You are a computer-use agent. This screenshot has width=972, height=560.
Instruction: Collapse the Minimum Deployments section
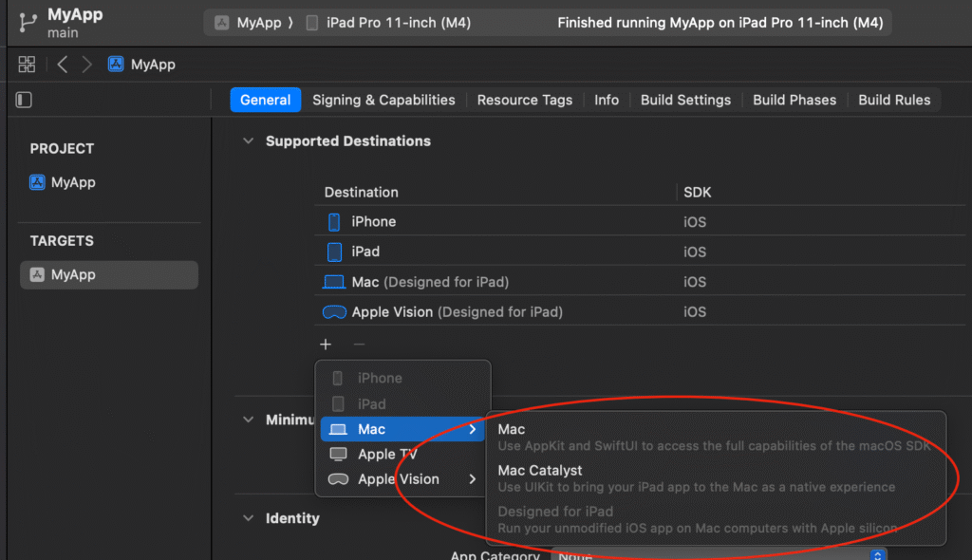tap(249, 420)
